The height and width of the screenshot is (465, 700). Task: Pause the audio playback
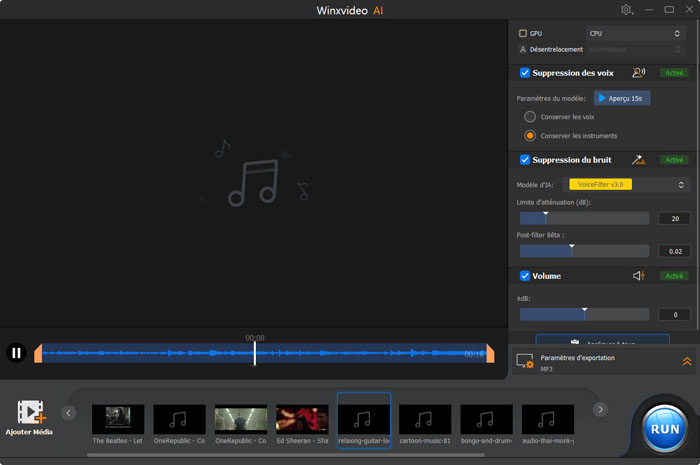(16, 352)
